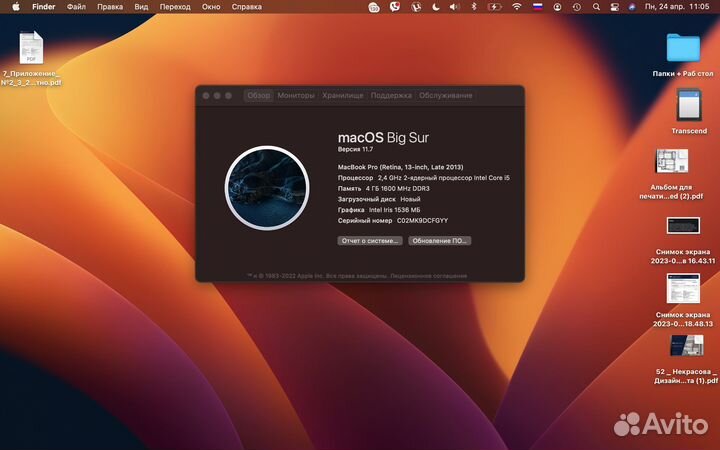Click the Загрузочный диск Новый line
The height and width of the screenshot is (450, 720).
click(379, 199)
